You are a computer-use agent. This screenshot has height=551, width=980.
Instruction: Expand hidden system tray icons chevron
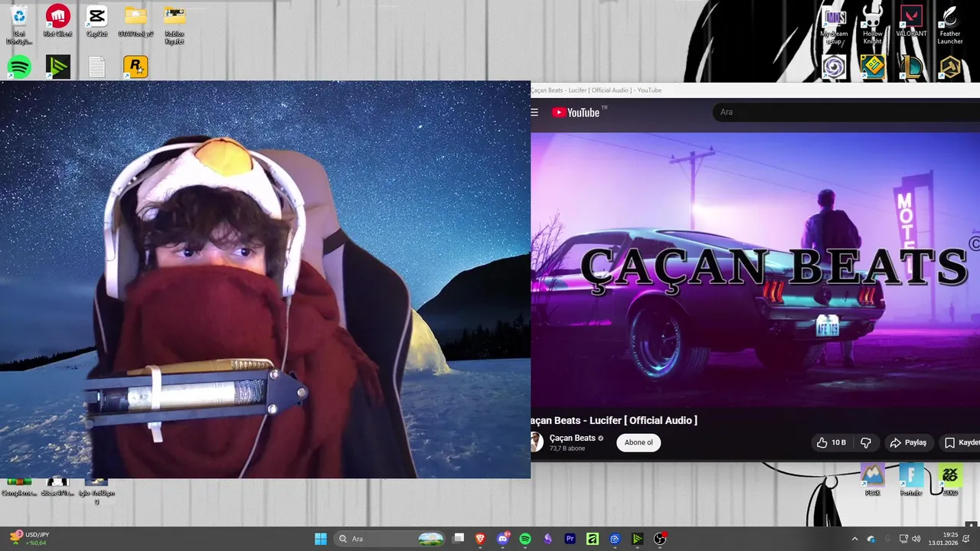click(854, 539)
